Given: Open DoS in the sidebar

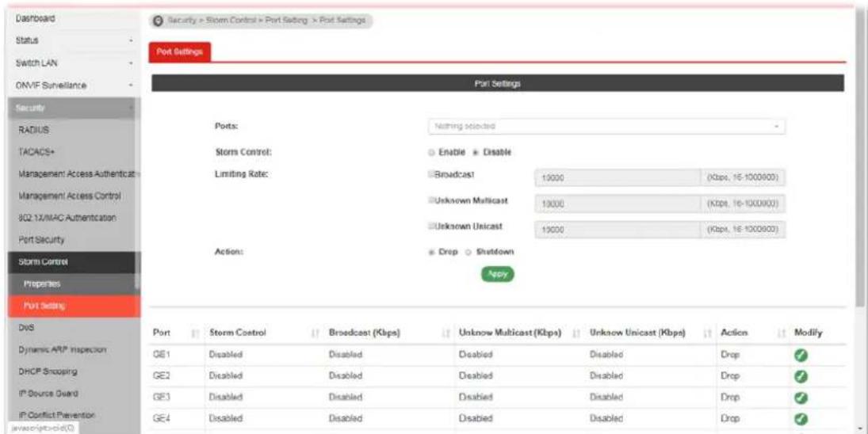Looking at the screenshot, I should 75,327.
